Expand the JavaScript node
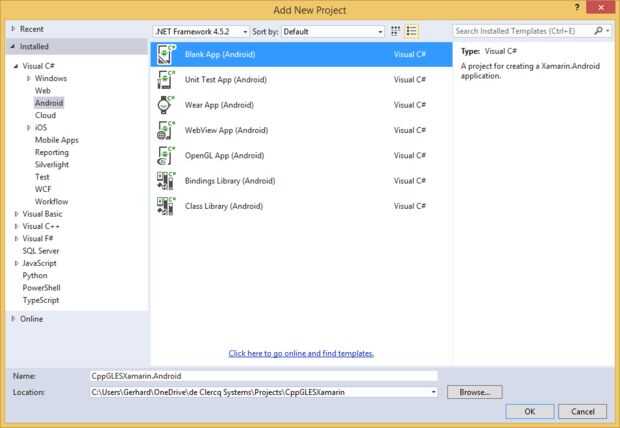Screen dimensions: 620x428 [x=16, y=263]
